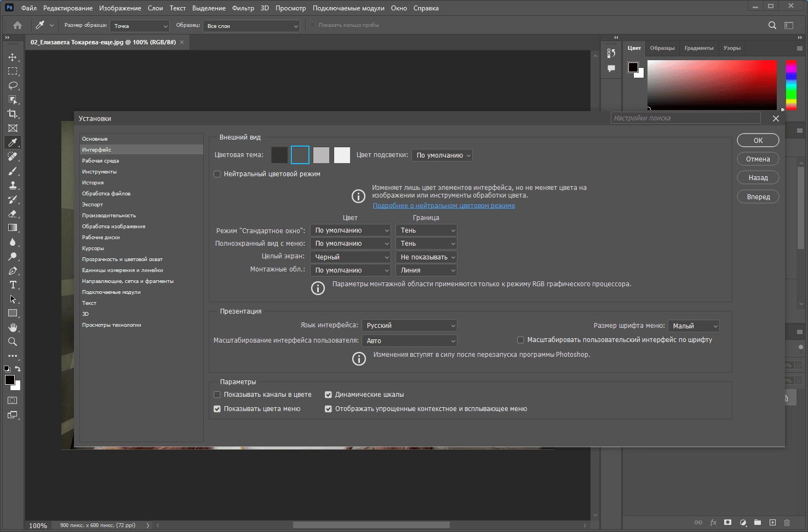Click the 'Вперед' button
Screen dimensions: 808x532
point(758,197)
